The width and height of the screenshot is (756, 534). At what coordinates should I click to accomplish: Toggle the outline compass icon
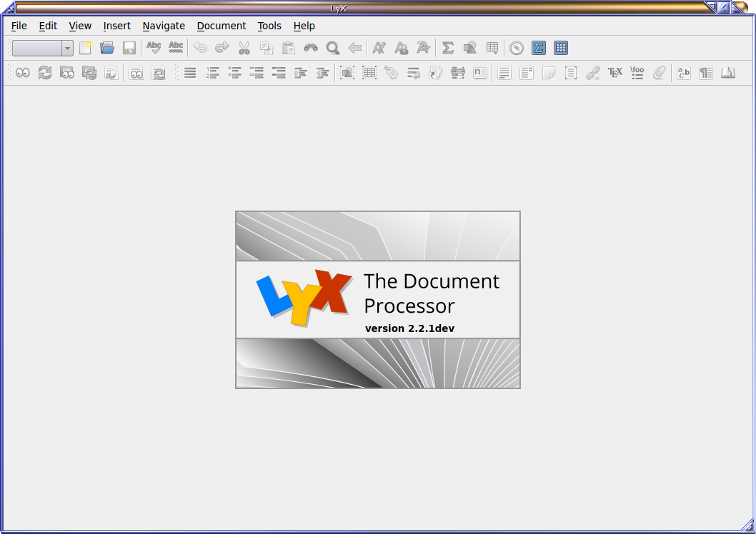click(x=517, y=48)
